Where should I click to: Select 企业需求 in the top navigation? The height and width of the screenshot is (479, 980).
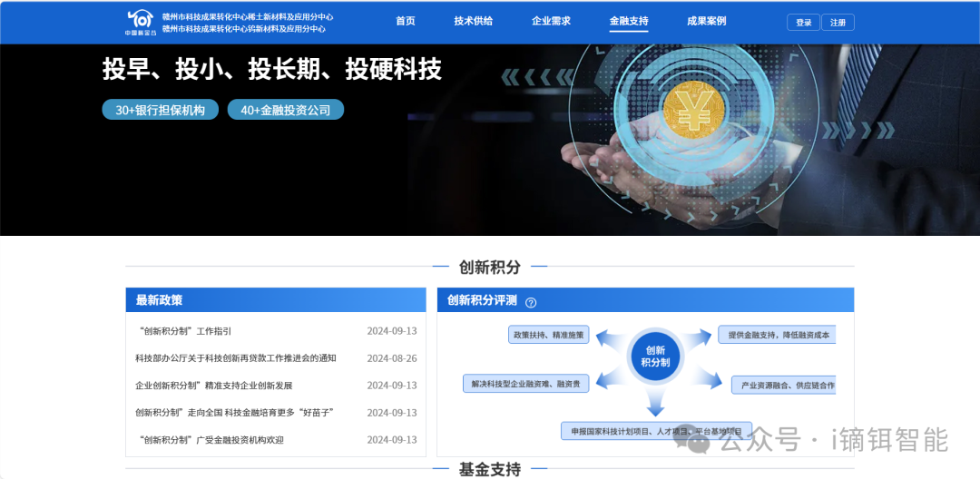pyautogui.click(x=551, y=22)
